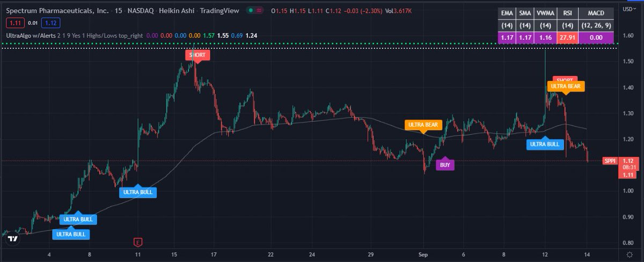The height and width of the screenshot is (262, 644).
Task: Click the blue 0.69 indicator value
Action: [x=238, y=35]
